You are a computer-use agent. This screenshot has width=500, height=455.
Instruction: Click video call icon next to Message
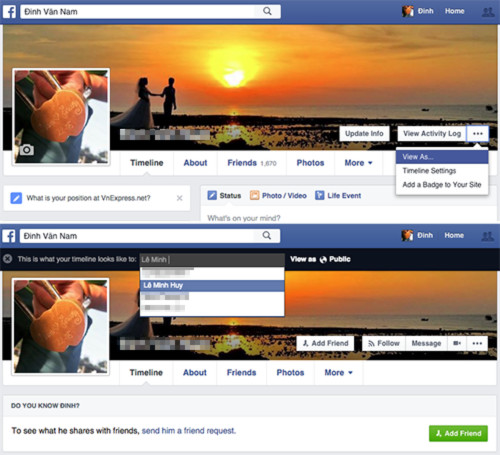[x=457, y=343]
